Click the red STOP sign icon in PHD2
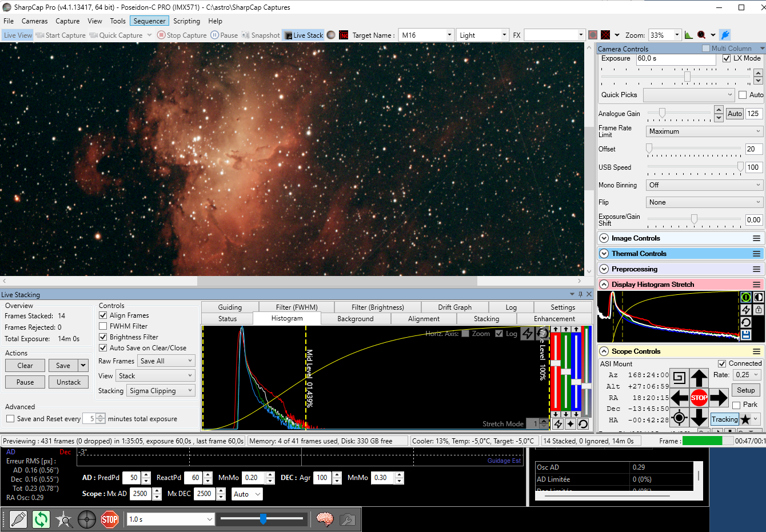766x532 pixels. click(x=110, y=519)
